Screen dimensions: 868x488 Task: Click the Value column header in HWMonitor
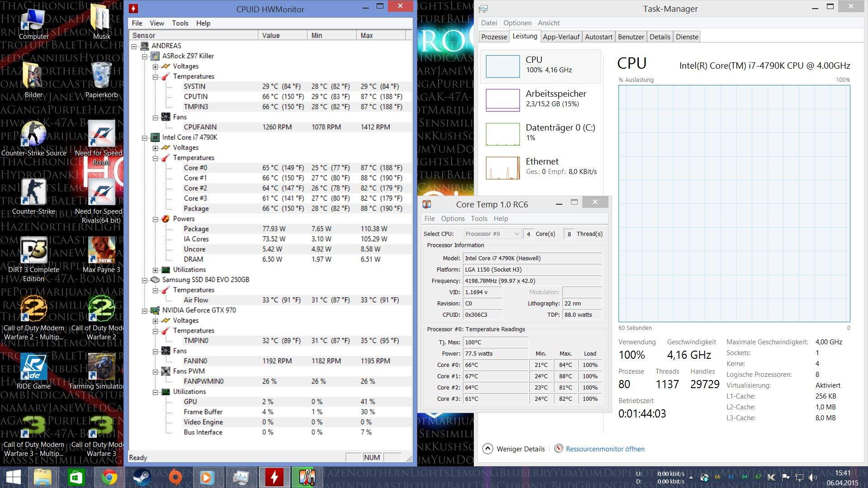click(283, 35)
